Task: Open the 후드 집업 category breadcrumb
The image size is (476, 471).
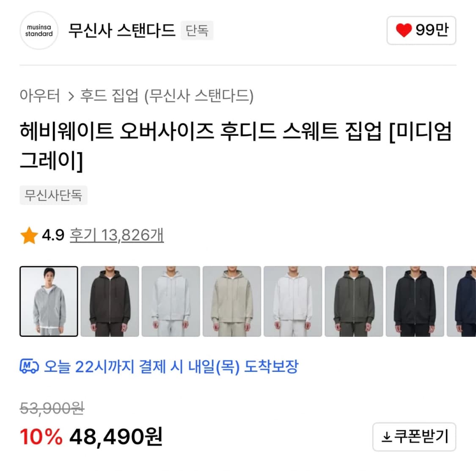Action: click(108, 96)
